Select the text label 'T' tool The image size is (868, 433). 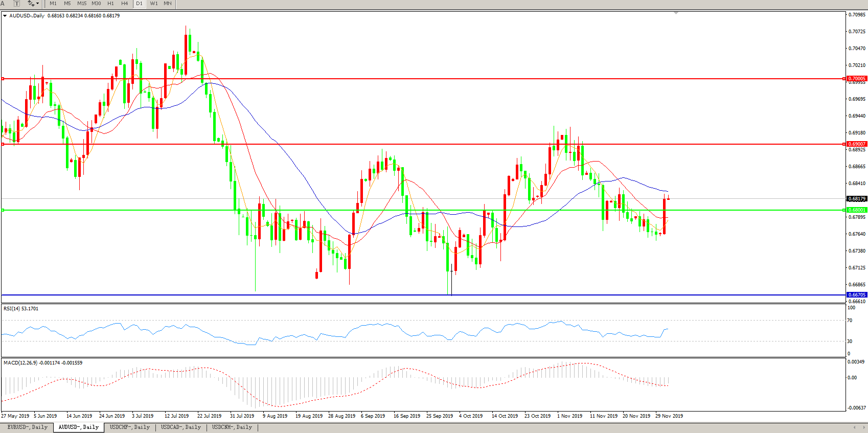pyautogui.click(x=16, y=4)
